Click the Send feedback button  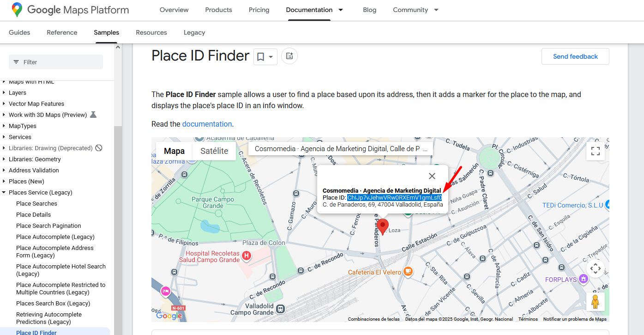point(575,56)
